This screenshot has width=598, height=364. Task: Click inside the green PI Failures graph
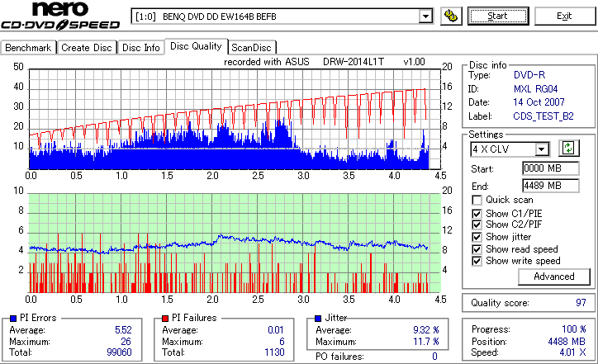[x=235, y=243]
